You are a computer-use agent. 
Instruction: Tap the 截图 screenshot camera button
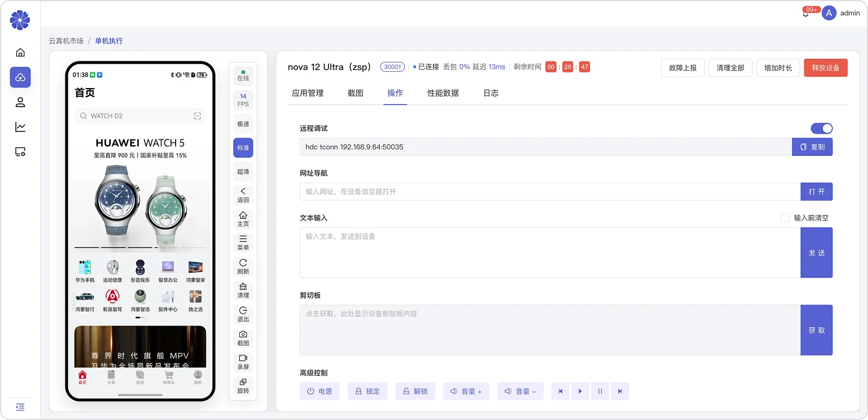(243, 338)
